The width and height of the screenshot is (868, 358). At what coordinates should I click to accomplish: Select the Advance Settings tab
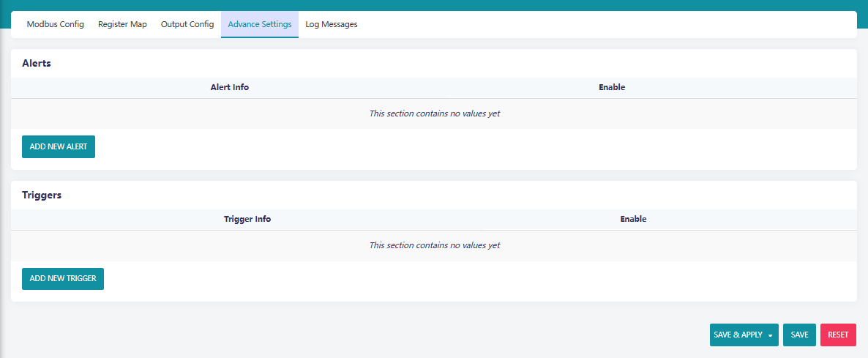(260, 24)
